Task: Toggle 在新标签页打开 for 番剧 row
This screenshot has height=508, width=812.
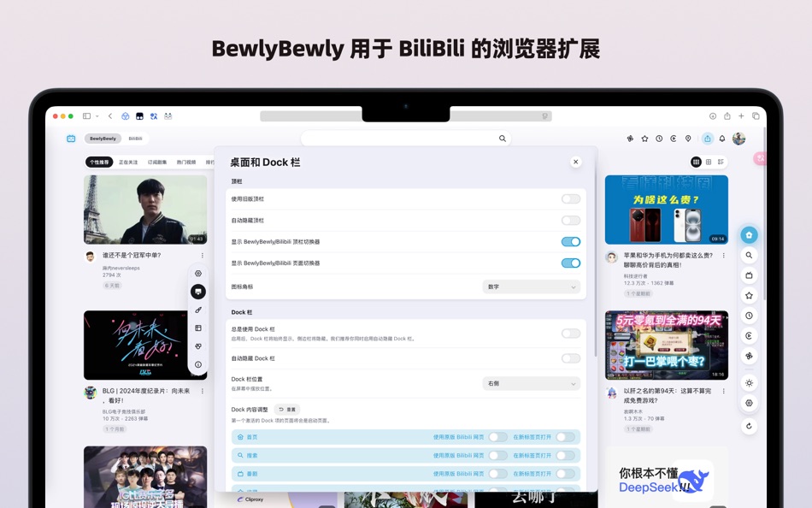Action: [566, 474]
